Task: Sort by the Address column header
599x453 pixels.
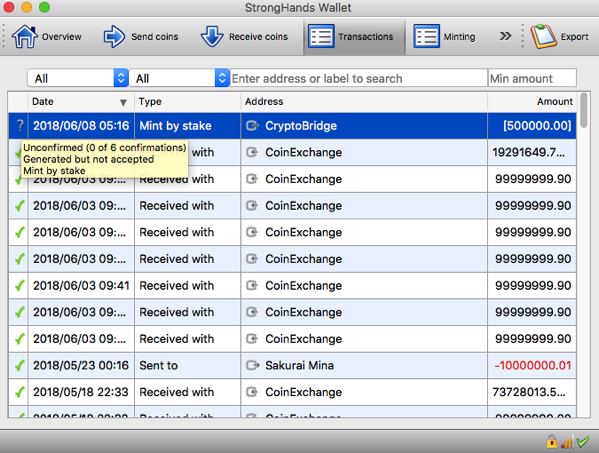Action: [364, 102]
